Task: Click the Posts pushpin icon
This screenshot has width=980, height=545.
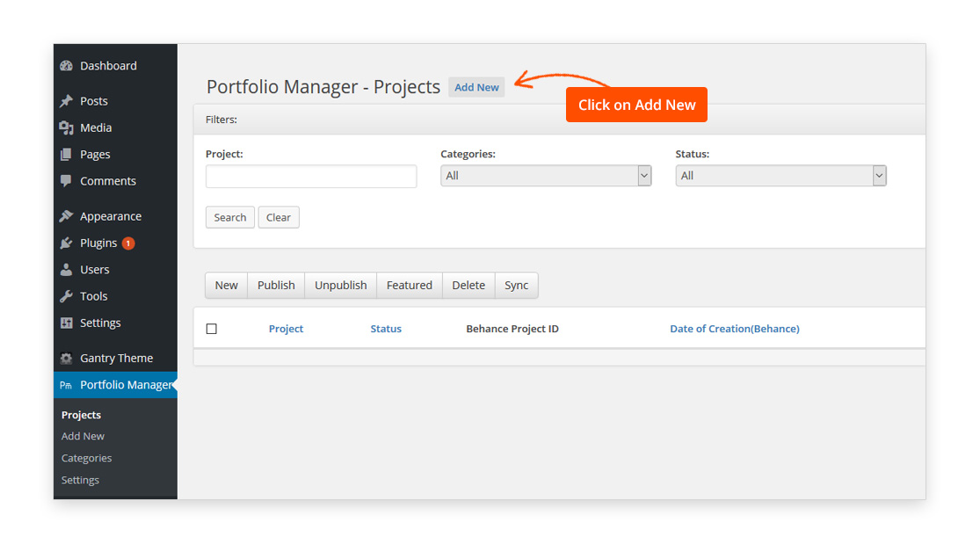Action: 66,101
